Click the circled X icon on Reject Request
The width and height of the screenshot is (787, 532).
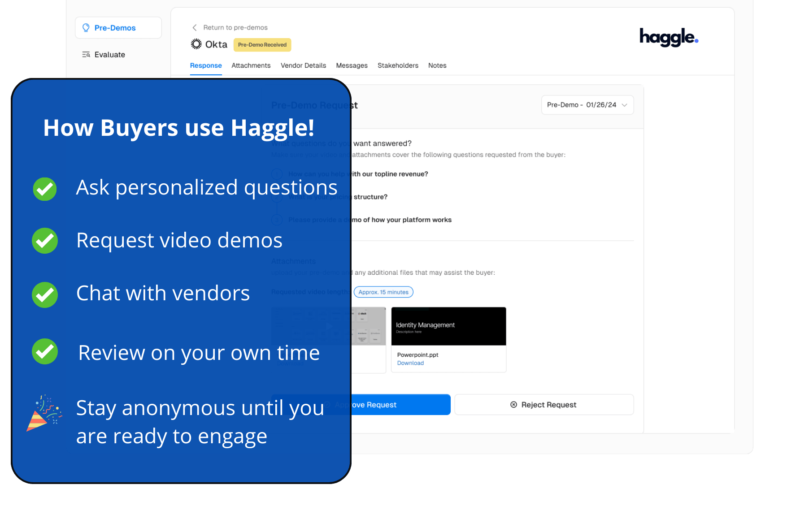point(513,404)
